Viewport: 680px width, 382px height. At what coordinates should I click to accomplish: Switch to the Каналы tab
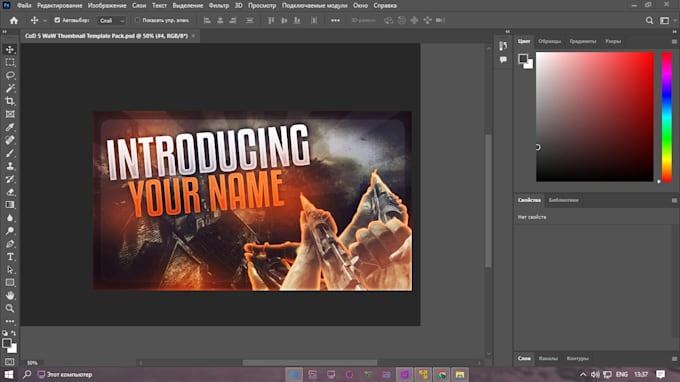[548, 359]
